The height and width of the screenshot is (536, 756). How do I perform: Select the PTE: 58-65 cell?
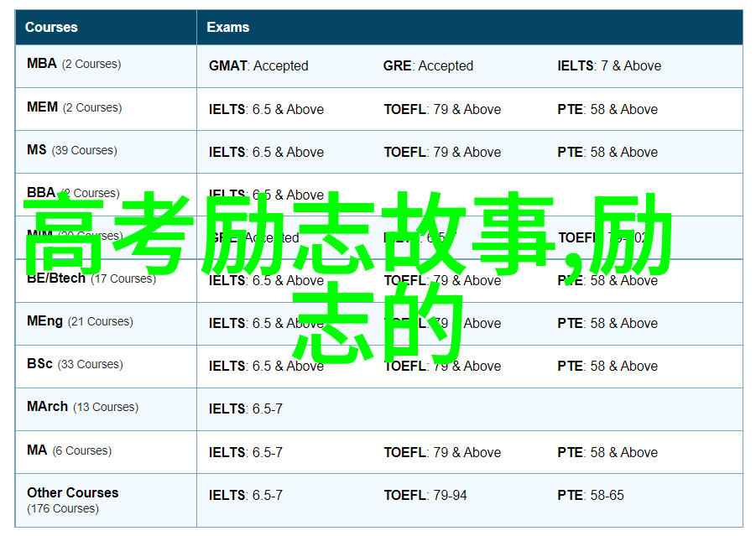[x=591, y=495]
